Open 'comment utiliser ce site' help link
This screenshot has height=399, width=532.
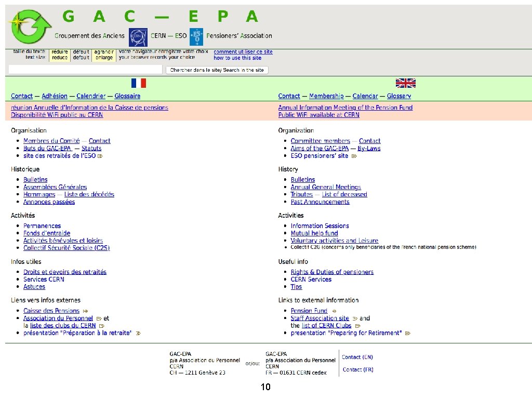243,51
